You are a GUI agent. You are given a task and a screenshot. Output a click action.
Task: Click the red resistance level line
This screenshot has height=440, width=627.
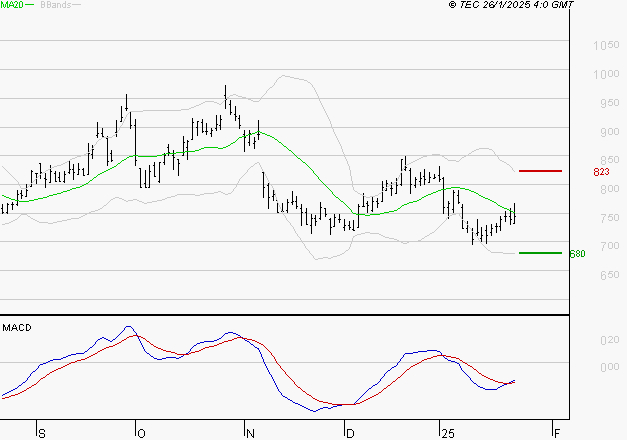[540, 171]
